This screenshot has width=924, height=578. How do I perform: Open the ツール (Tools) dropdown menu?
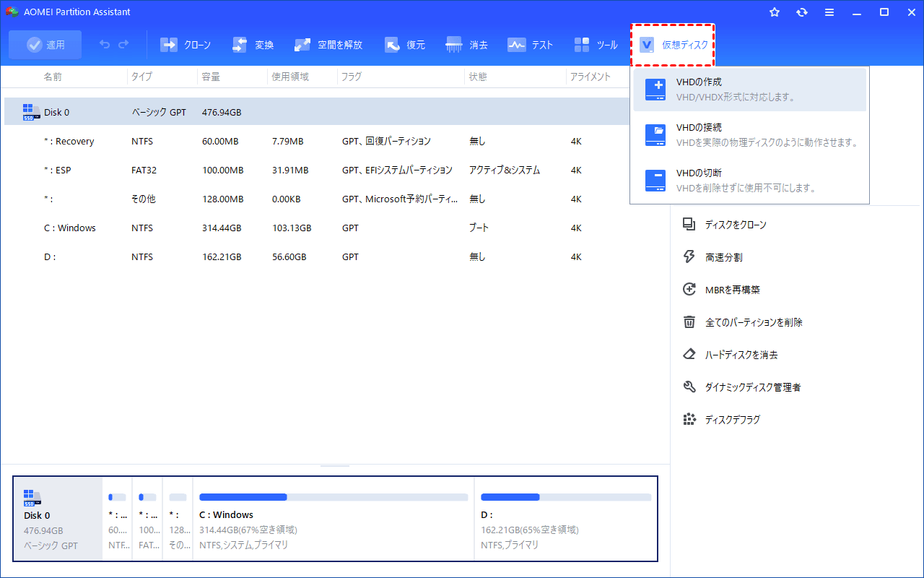coord(595,44)
